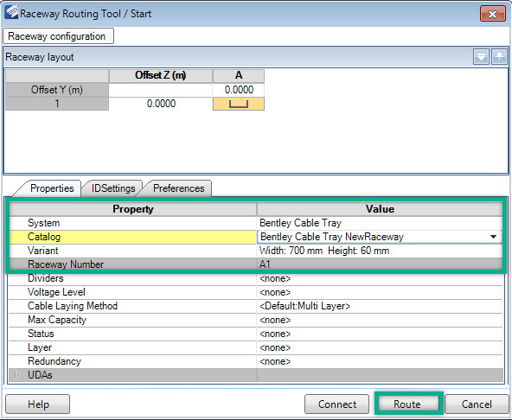Click the Redundancy value <none>

pos(380,361)
